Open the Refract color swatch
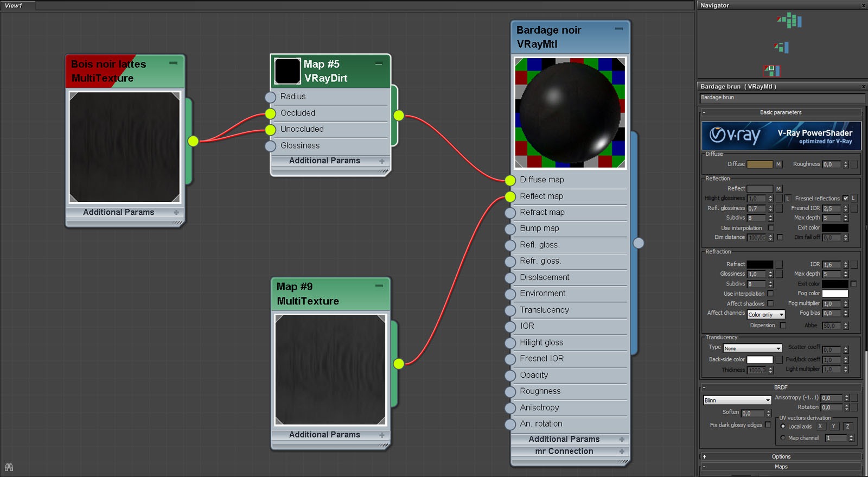Viewport: 868px width, 477px height. point(759,264)
